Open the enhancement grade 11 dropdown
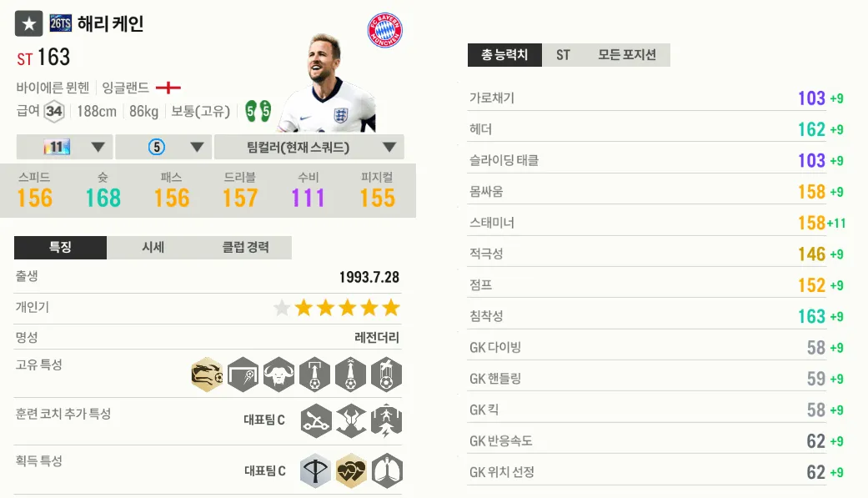The height and width of the screenshot is (498, 868). (65, 147)
